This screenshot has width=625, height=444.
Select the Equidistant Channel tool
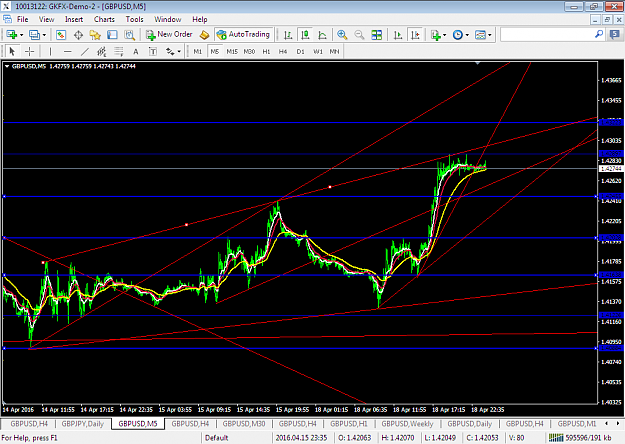102,51
